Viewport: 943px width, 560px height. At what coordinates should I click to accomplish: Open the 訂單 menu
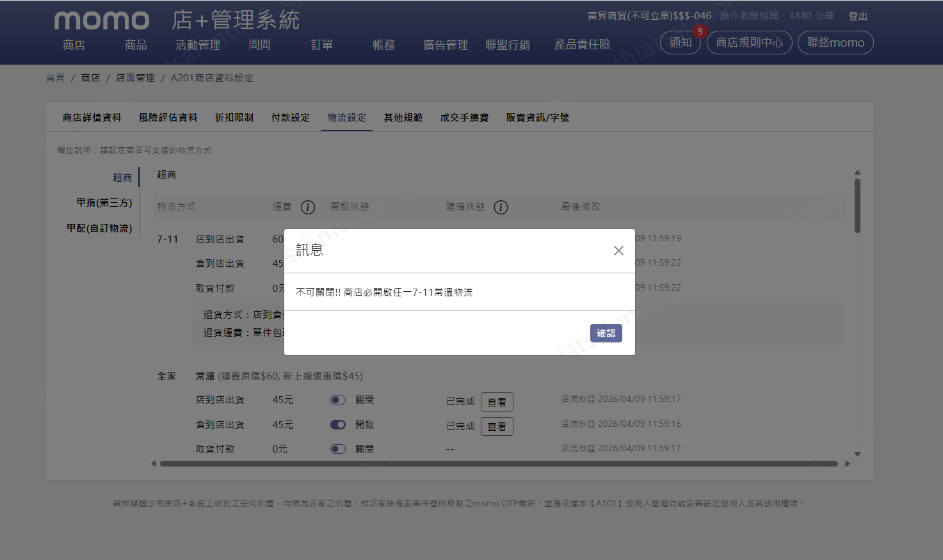(322, 45)
